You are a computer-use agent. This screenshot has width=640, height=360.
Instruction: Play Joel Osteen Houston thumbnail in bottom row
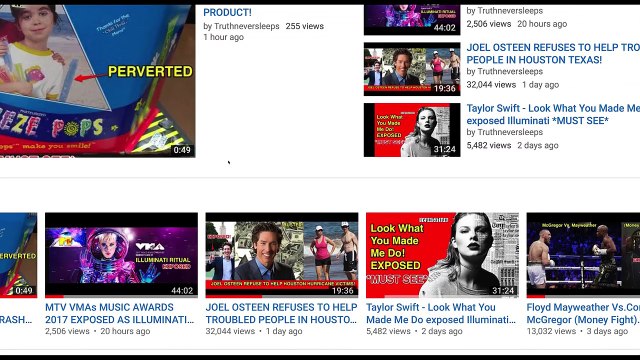point(282,255)
